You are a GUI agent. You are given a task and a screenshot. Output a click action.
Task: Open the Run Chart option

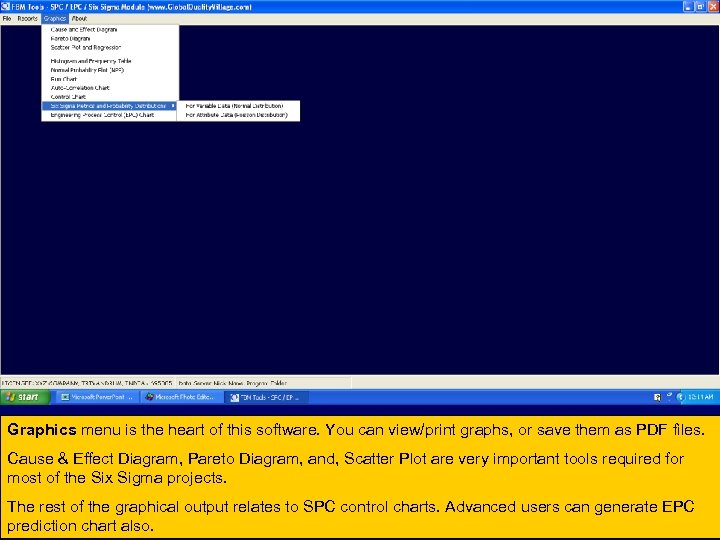(109, 79)
